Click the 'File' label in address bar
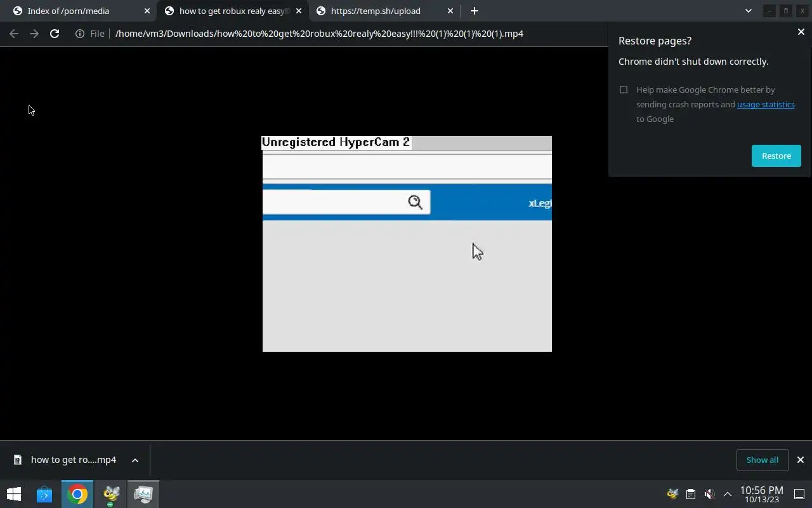The width and height of the screenshot is (812, 508). [x=97, y=34]
